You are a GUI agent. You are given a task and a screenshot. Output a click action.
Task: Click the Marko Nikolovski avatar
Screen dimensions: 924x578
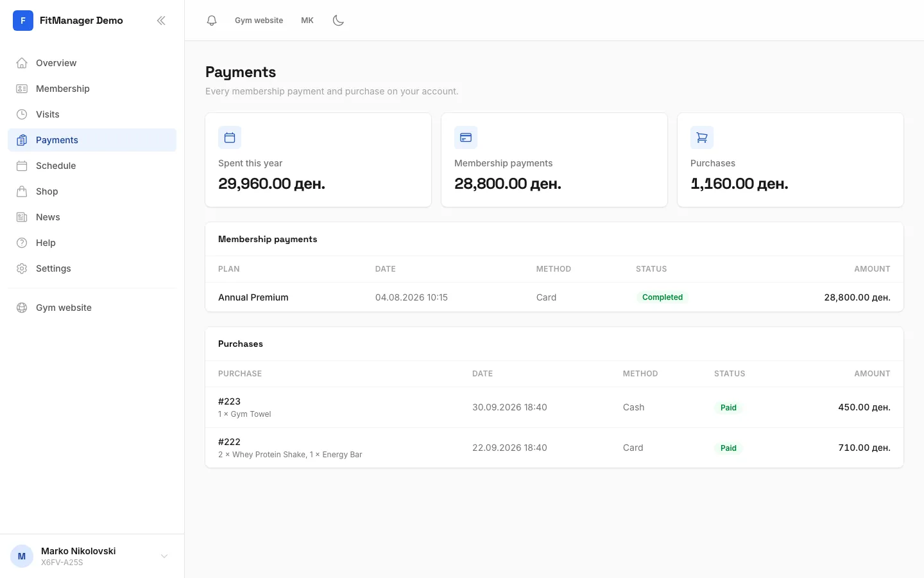pos(22,556)
